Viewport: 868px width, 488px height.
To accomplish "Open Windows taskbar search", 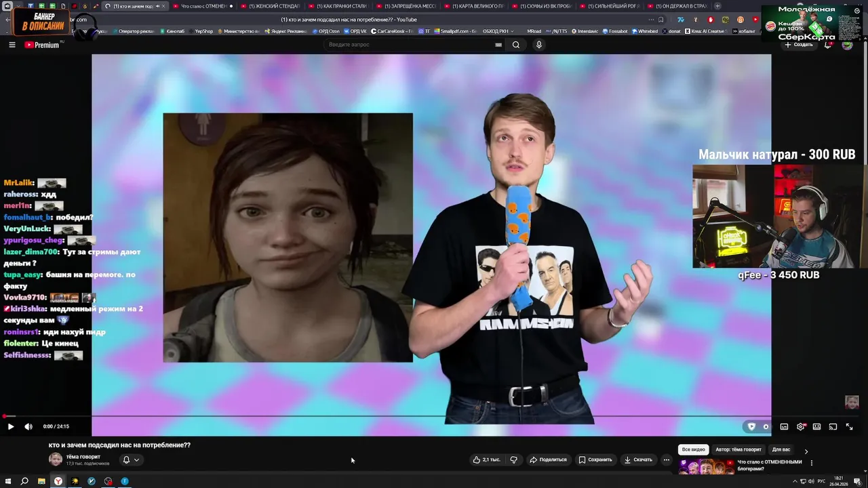I will click(x=24, y=481).
